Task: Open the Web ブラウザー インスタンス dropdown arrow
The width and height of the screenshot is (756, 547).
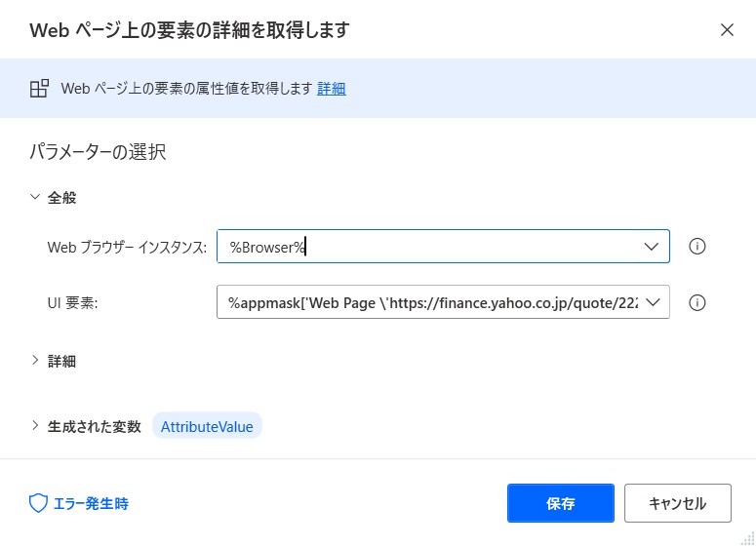Action: [651, 247]
